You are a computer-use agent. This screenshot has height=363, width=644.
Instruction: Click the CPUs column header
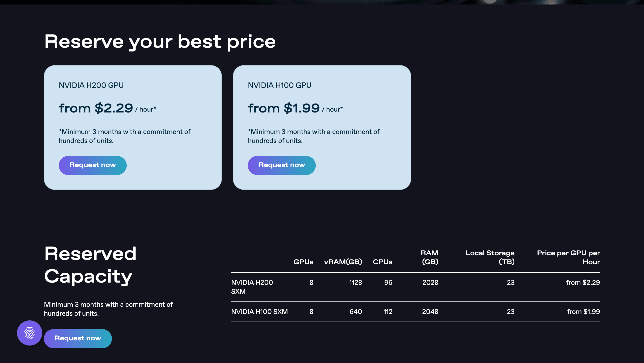(382, 261)
